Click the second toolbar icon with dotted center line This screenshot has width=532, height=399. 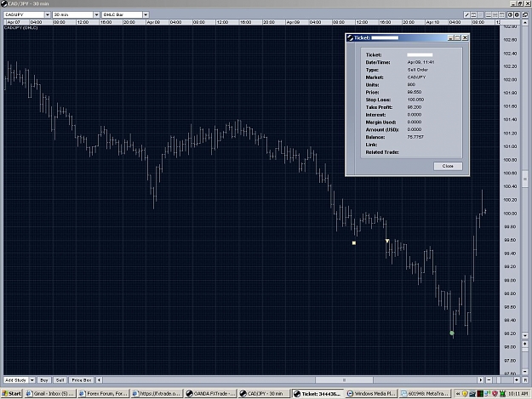pos(473,14)
